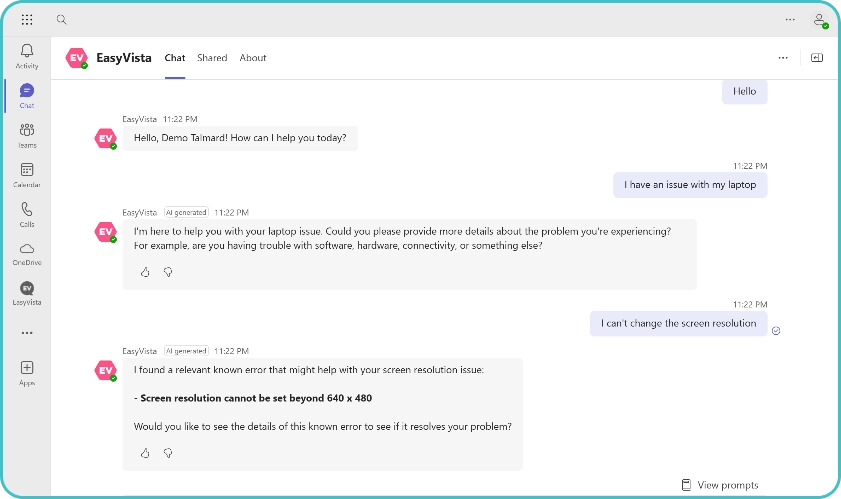Expand more apps ellipsis in sidebar

tap(27, 333)
